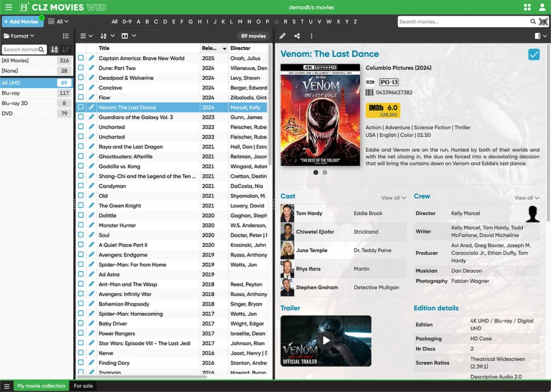Toggle the folder list view icon
This screenshot has height=392, width=551.
pyautogui.click(x=66, y=36)
